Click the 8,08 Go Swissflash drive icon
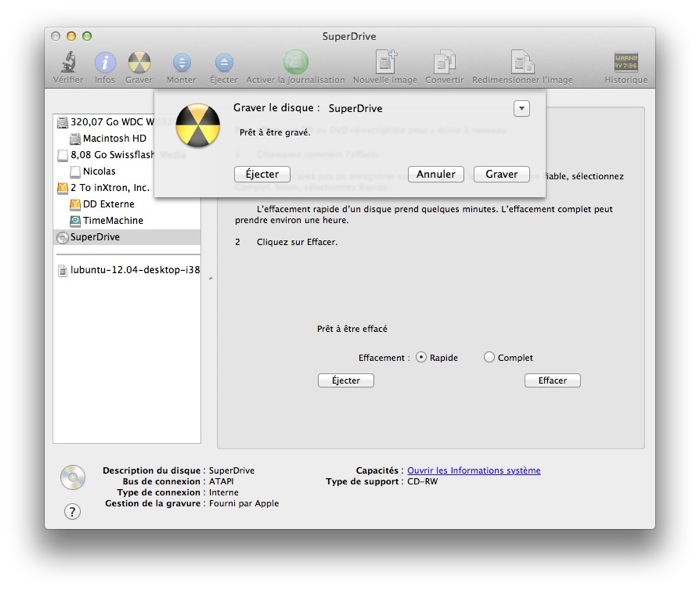This screenshot has width=700, height=591. click(x=62, y=155)
